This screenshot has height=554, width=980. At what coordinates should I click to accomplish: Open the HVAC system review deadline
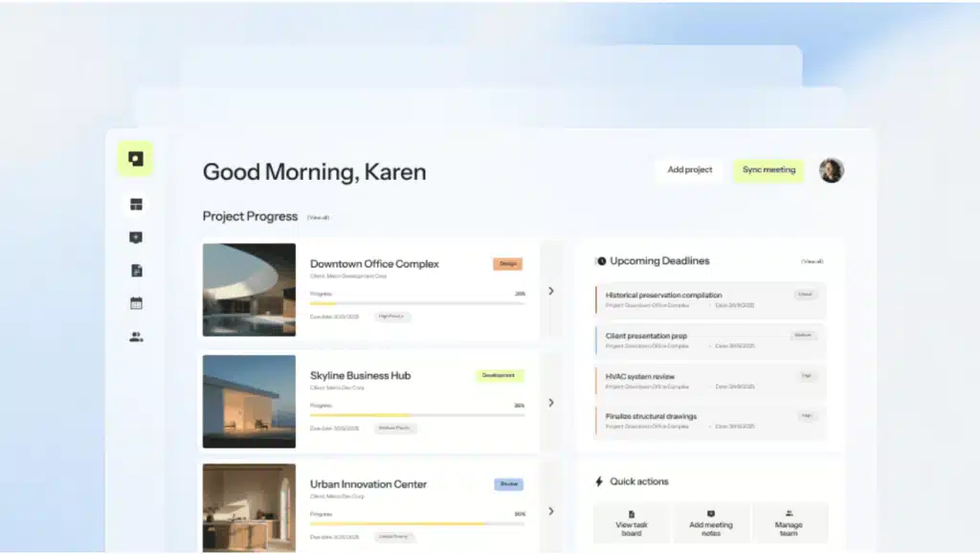(x=709, y=381)
